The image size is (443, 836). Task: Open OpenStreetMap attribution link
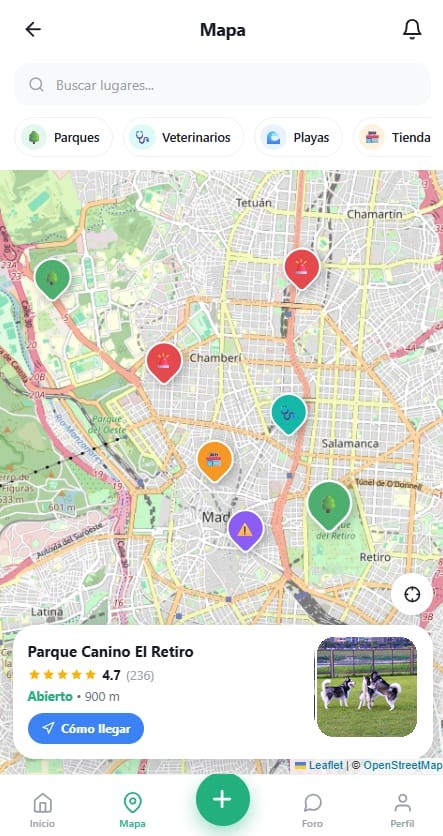click(x=402, y=765)
